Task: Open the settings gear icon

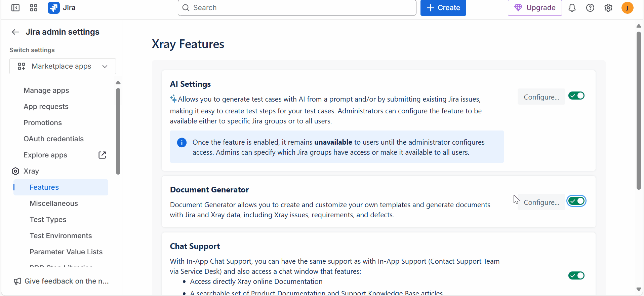Action: 608,8
